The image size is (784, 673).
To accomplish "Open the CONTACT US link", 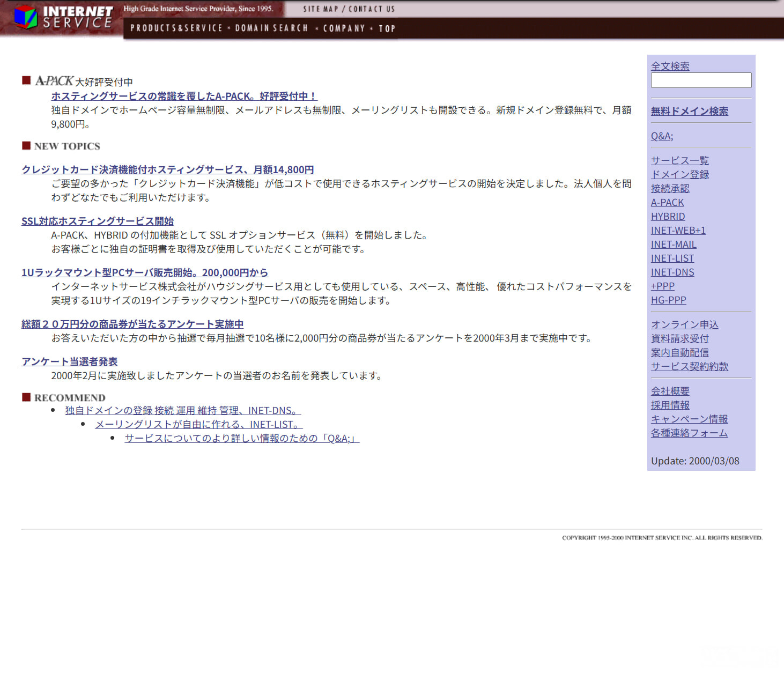I will coord(372,9).
